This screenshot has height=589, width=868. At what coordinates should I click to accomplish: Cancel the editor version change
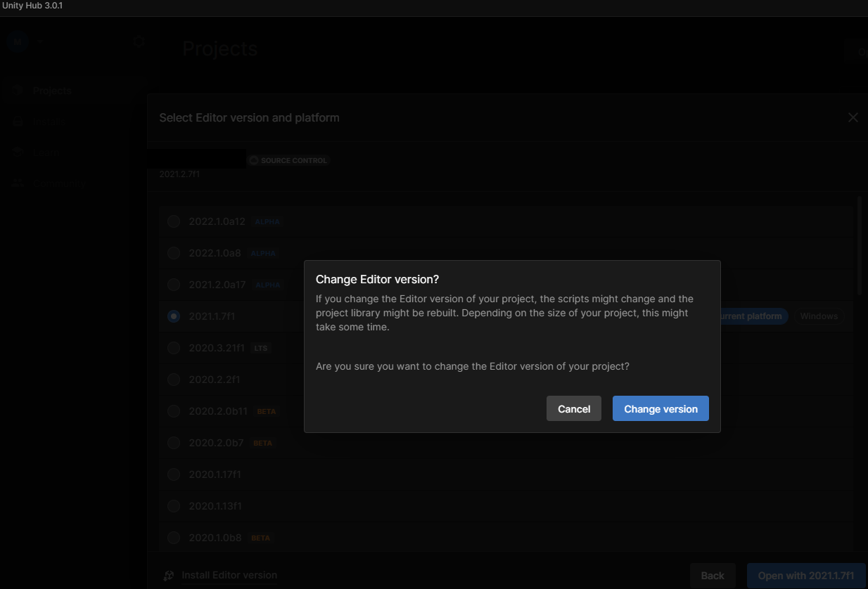[x=573, y=408]
